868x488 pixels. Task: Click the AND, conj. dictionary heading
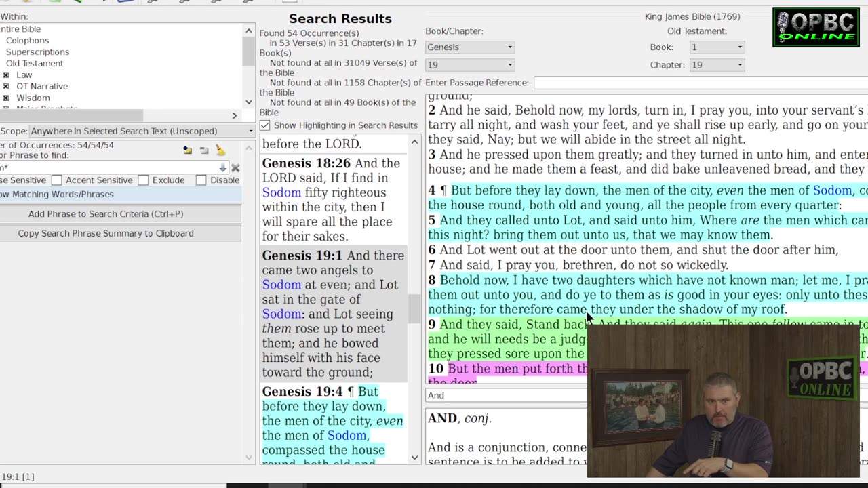459,418
